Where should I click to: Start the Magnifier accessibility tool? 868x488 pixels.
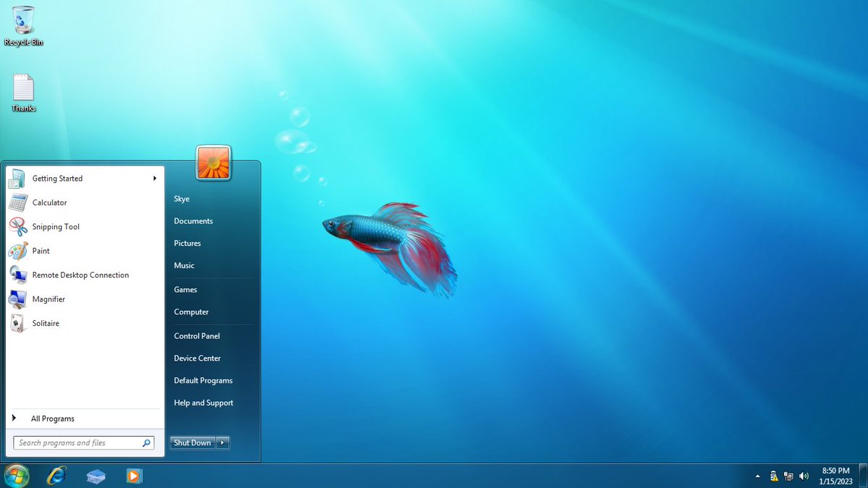(48, 299)
